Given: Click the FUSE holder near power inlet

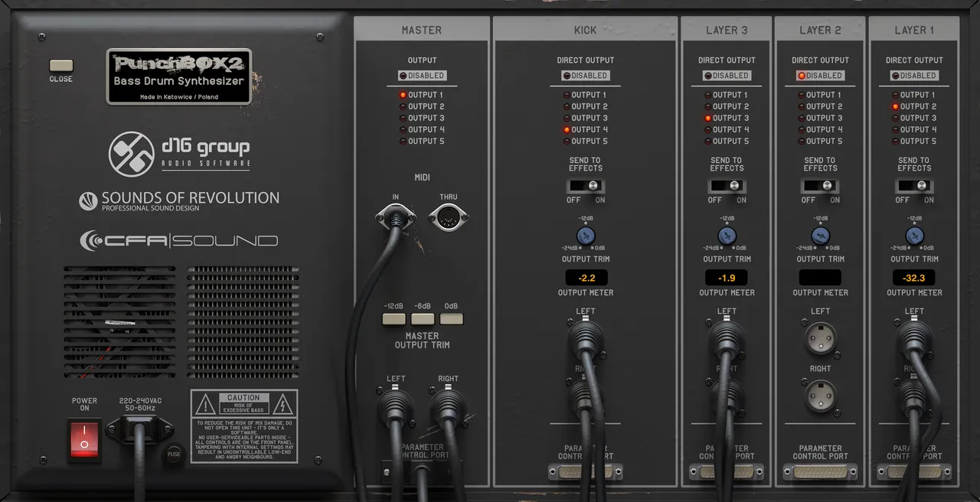Looking at the screenshot, I should click(x=175, y=453).
